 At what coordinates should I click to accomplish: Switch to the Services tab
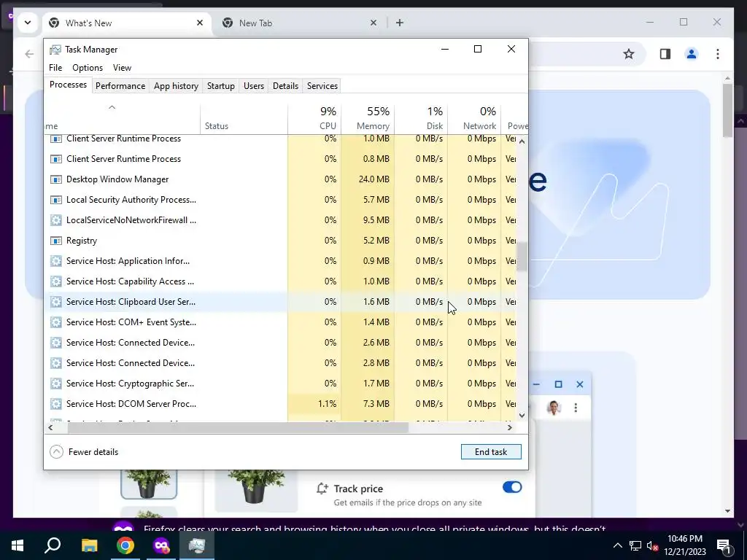click(322, 86)
